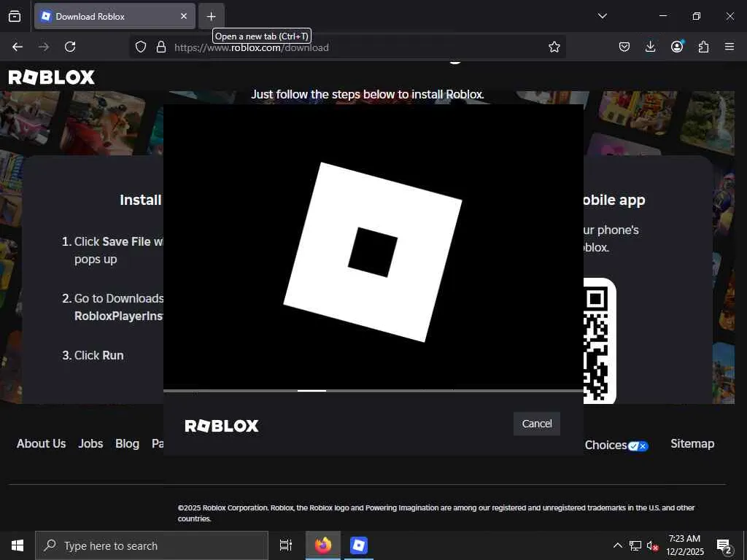The height and width of the screenshot is (560, 747).
Task: Open network status tray icon
Action: pyautogui.click(x=635, y=545)
